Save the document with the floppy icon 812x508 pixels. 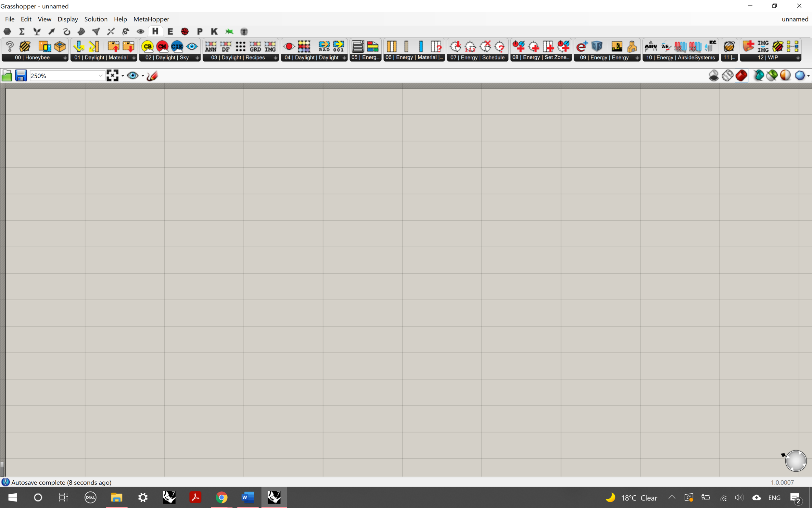click(21, 76)
